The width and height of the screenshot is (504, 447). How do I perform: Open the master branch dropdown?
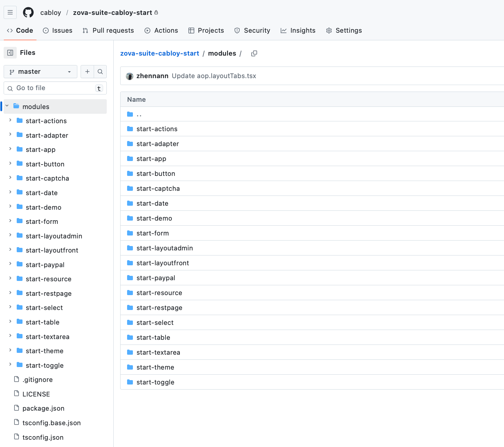click(x=40, y=72)
